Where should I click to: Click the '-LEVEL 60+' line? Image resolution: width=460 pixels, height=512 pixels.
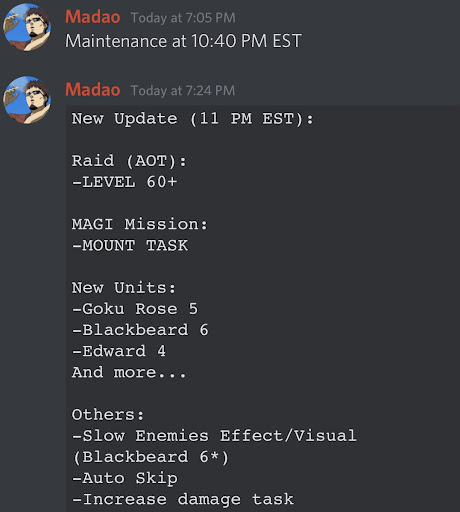[124, 182]
